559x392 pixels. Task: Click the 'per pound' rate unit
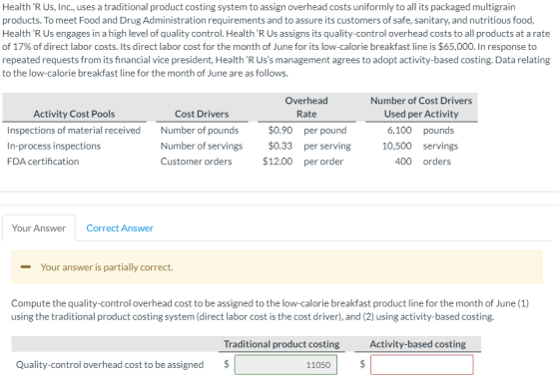325,130
